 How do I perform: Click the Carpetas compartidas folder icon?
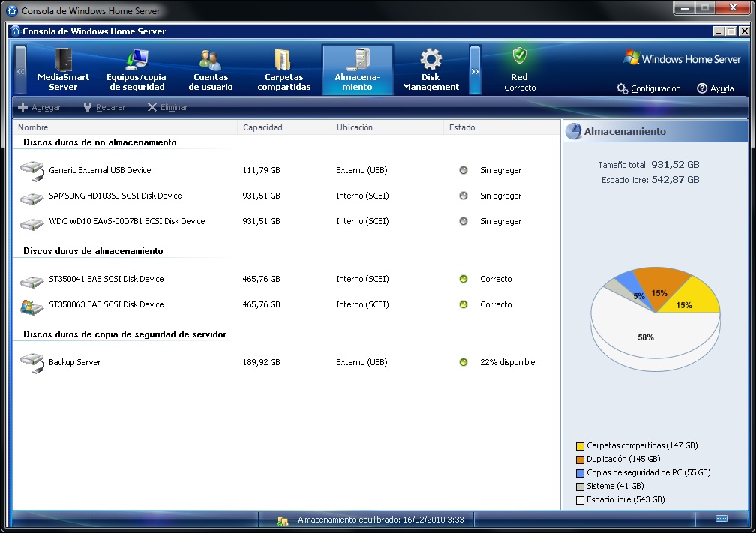(283, 60)
